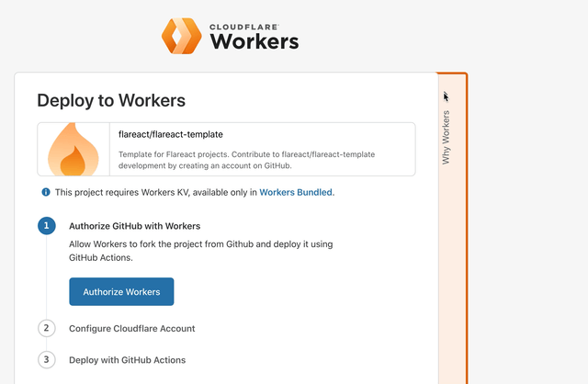Click the Cloudflare Workers wordmark text
Image resolution: width=588 pixels, height=384 pixels.
click(254, 37)
